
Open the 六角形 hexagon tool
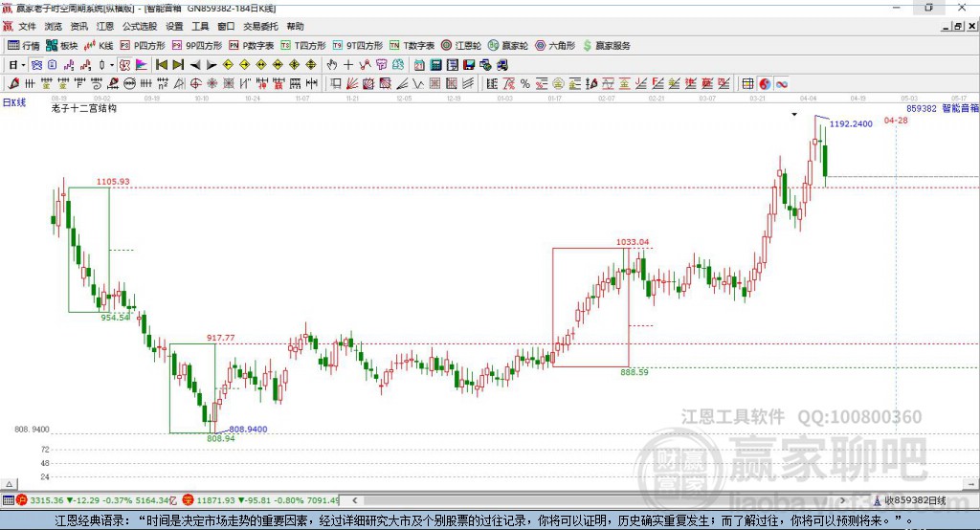(x=555, y=46)
